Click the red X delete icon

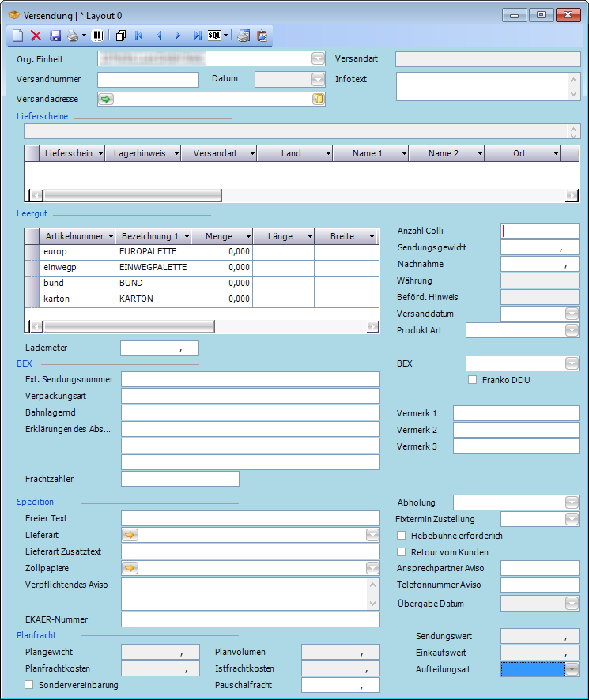(x=36, y=36)
